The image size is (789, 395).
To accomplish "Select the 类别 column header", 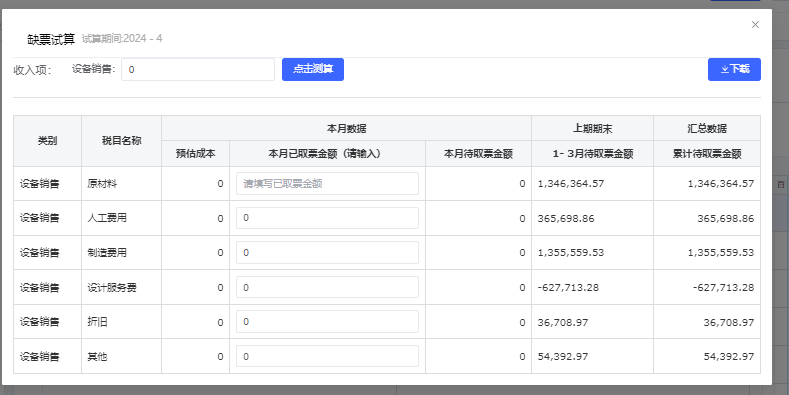I will (47, 141).
